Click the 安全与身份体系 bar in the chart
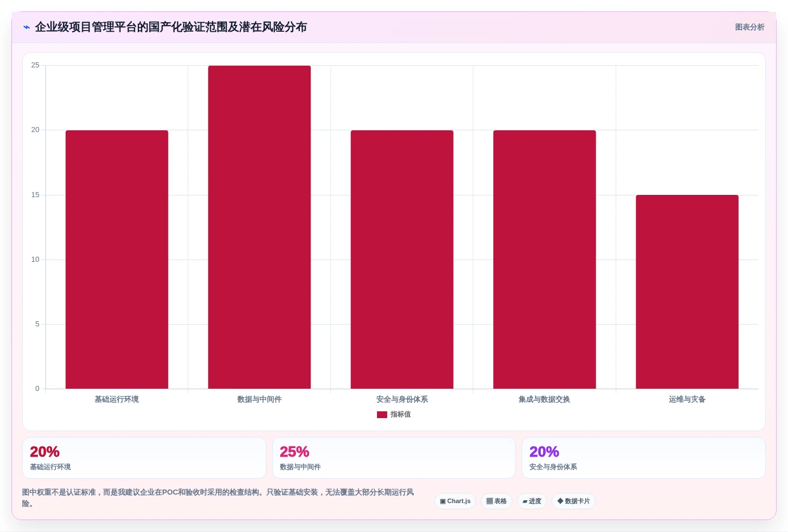788x532 pixels. pyautogui.click(x=402, y=259)
